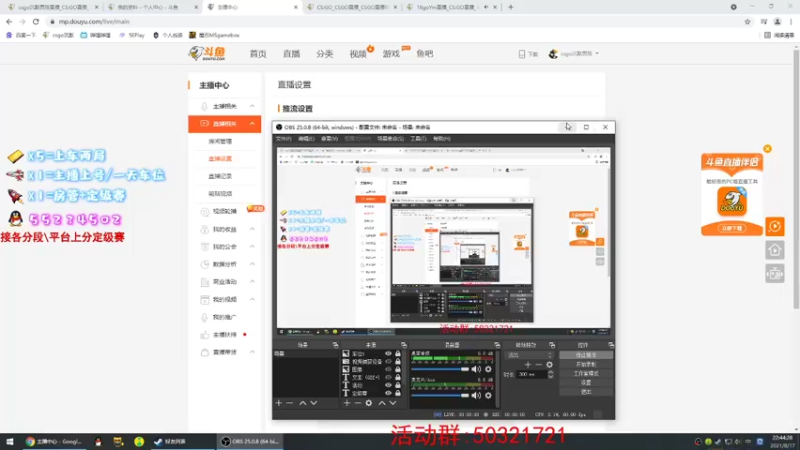Expand the first sidebar section chevron
The width and height of the screenshot is (800, 450).
253,106
